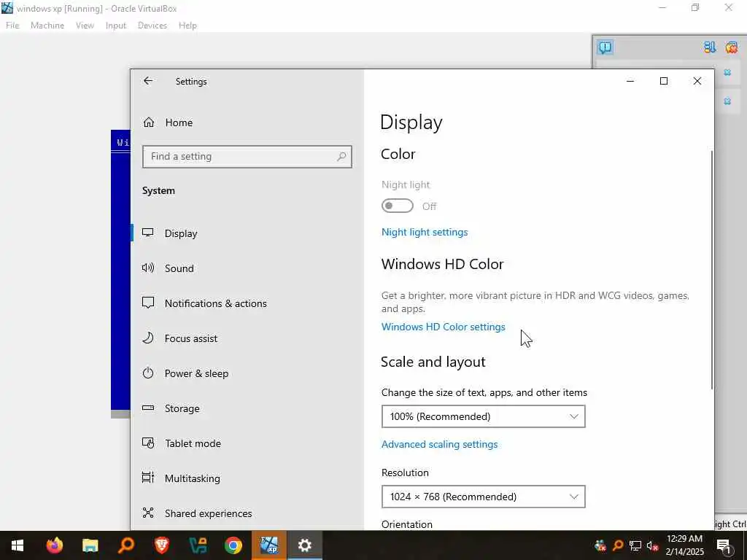Switch to the VirtualBox XP taskbar item
The height and width of the screenshot is (560, 747).
269,545
